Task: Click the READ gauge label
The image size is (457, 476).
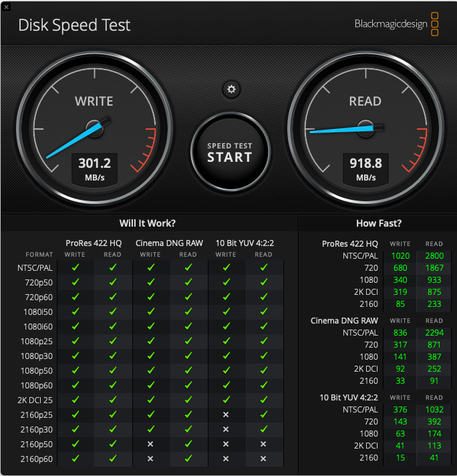Action: (365, 101)
